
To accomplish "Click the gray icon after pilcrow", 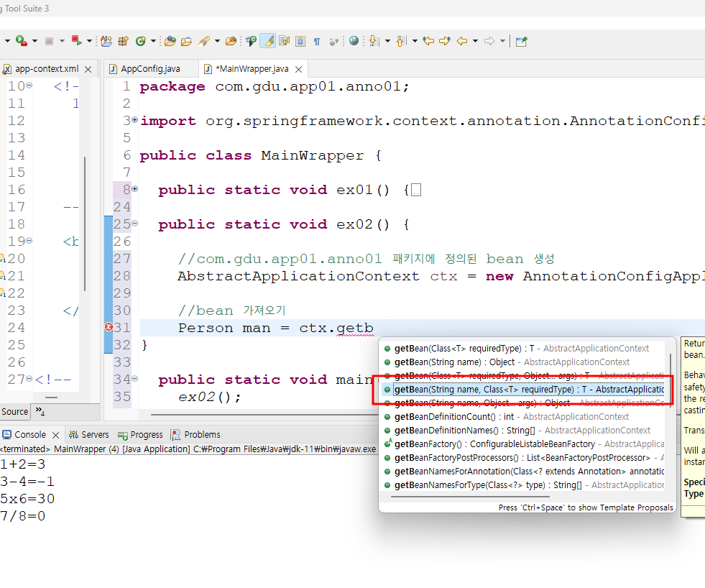I will (x=334, y=42).
